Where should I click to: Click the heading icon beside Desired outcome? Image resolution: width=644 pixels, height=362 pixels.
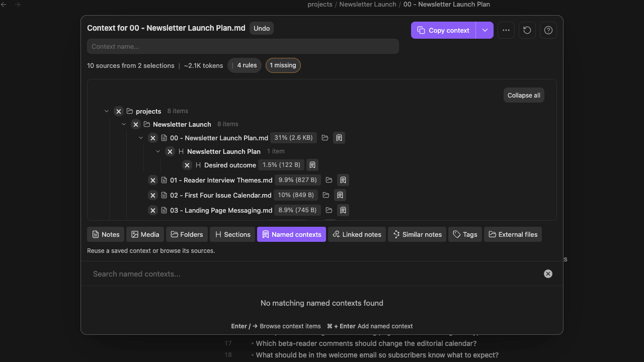[198, 165]
